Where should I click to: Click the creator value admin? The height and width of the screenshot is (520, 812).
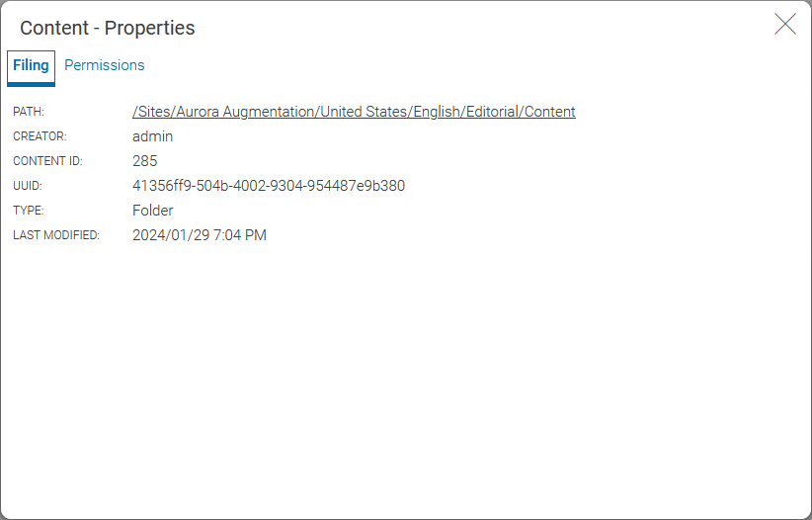pos(152,136)
